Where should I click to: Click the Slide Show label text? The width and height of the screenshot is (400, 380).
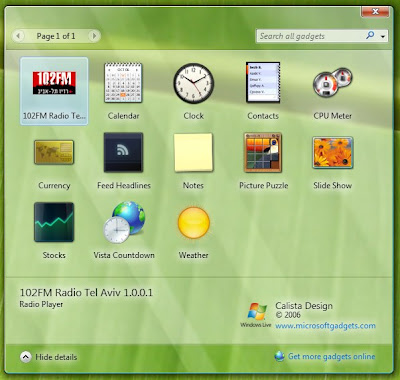[333, 185]
